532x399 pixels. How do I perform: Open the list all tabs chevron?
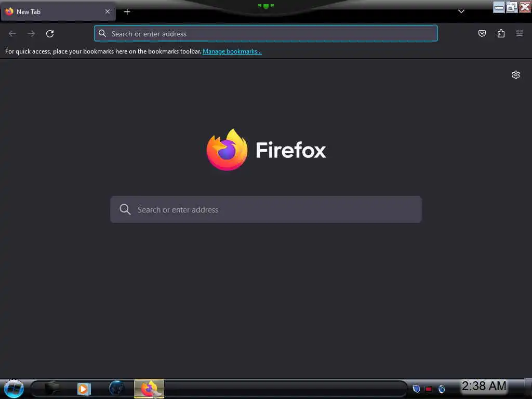pyautogui.click(x=461, y=11)
